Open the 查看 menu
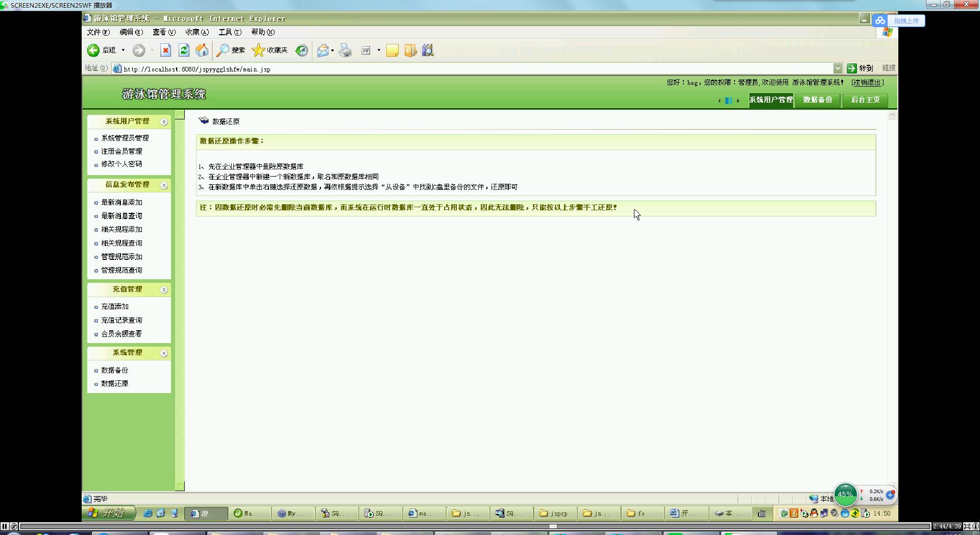Screen dimensions: 980x535 (x=164, y=32)
